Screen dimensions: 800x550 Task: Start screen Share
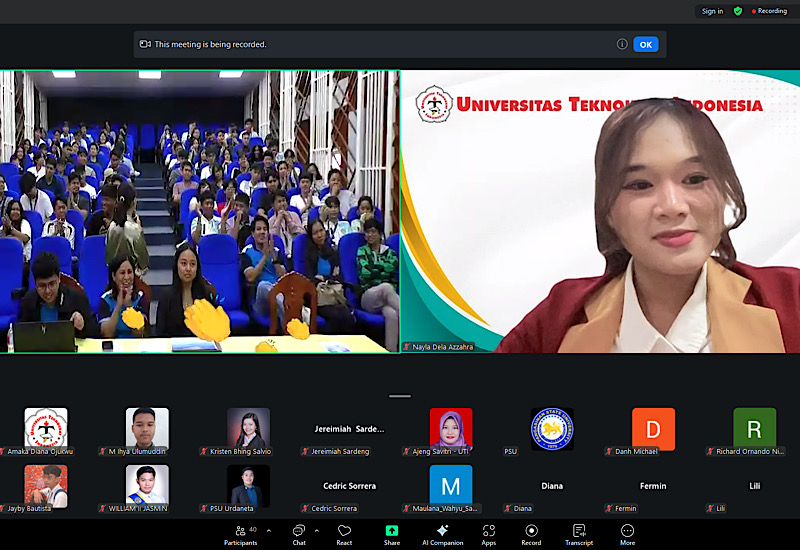[x=392, y=535]
